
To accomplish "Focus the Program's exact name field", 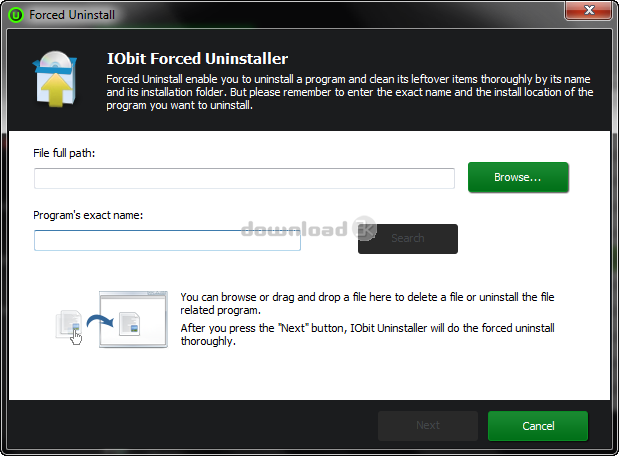I will tap(167, 240).
